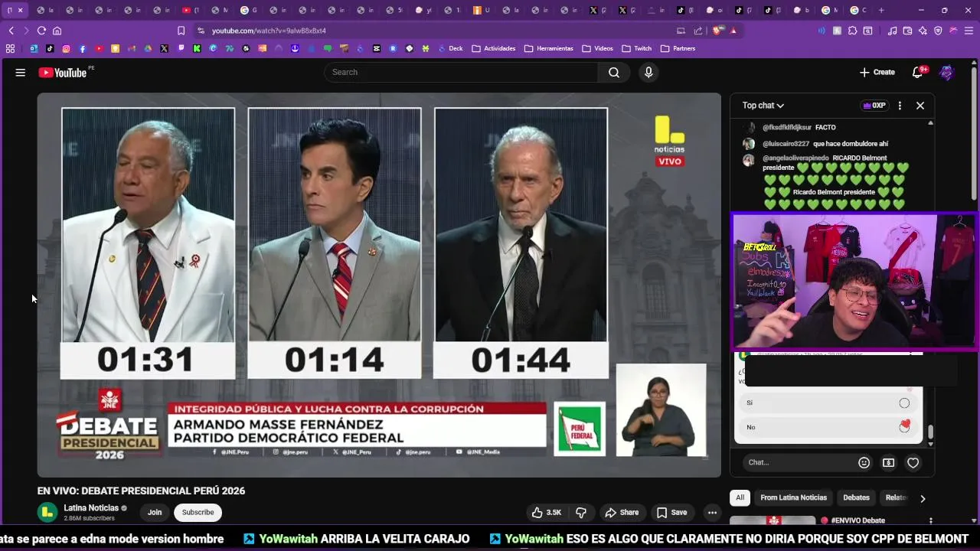The width and height of the screenshot is (980, 551).
Task: Open the Super Chat dollar icon
Action: point(888,462)
